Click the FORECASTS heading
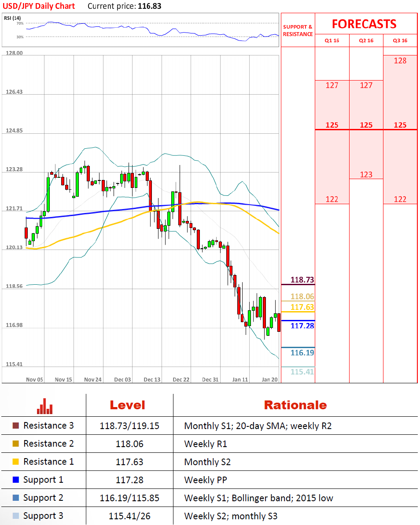This screenshot has width=420, height=525. 364,24
